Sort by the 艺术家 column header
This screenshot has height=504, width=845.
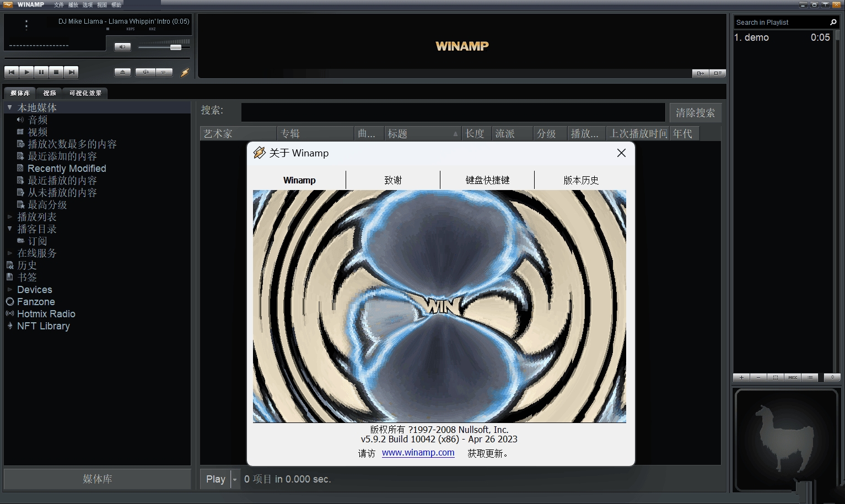coord(238,133)
